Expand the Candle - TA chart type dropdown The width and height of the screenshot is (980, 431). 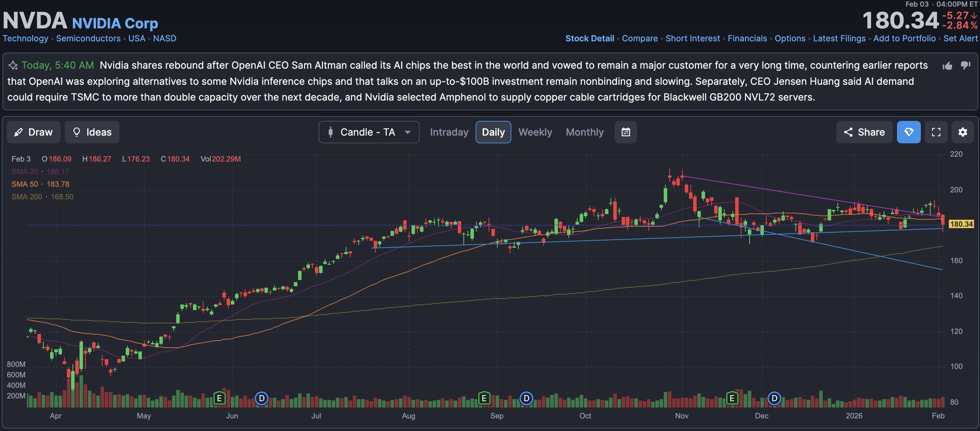point(369,132)
